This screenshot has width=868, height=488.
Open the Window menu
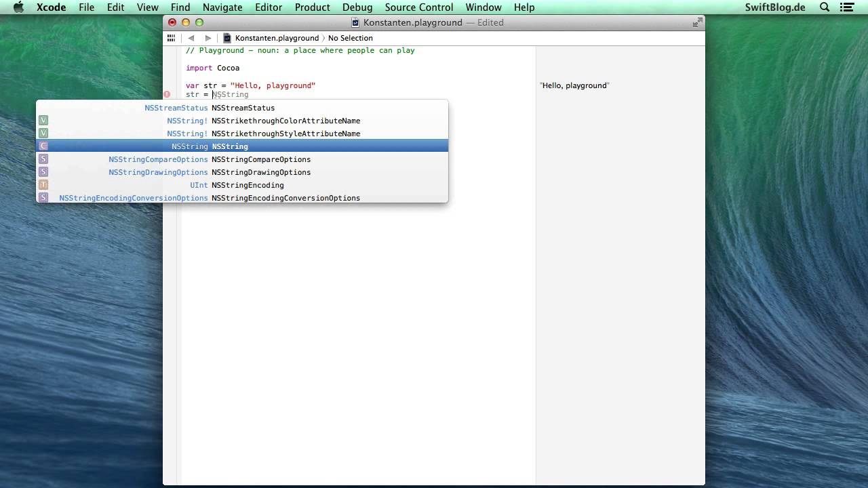pyautogui.click(x=484, y=7)
